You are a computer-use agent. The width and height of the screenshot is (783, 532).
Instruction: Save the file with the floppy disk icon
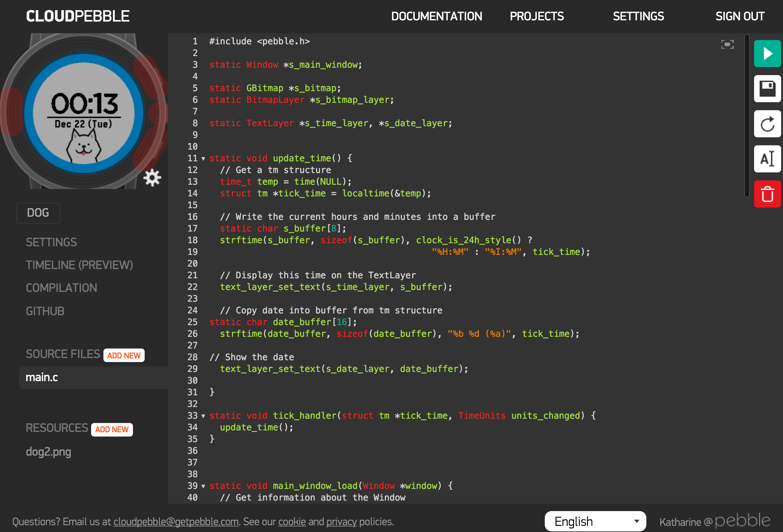(x=767, y=89)
